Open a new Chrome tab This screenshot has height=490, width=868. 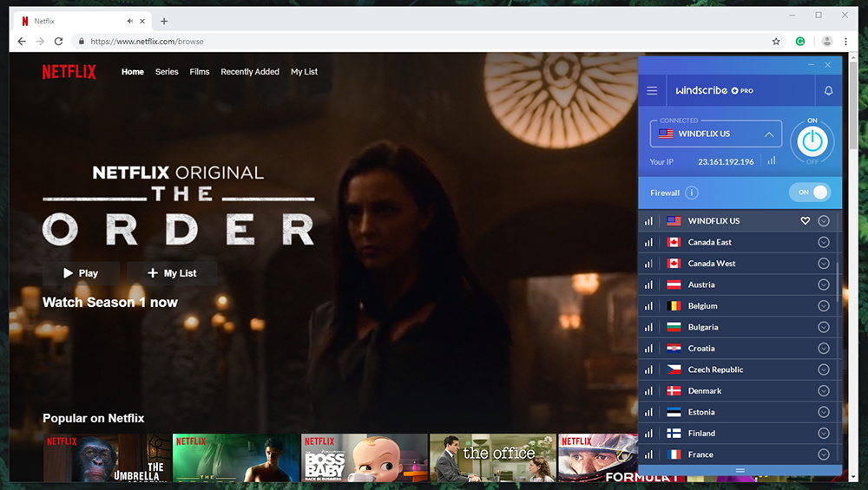tap(164, 21)
